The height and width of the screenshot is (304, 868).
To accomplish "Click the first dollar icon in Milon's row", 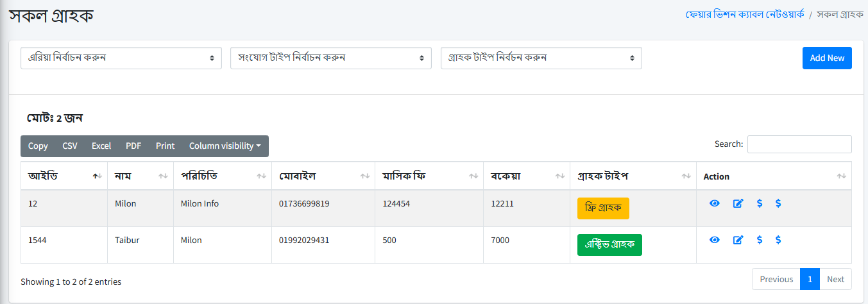I will pyautogui.click(x=760, y=203).
